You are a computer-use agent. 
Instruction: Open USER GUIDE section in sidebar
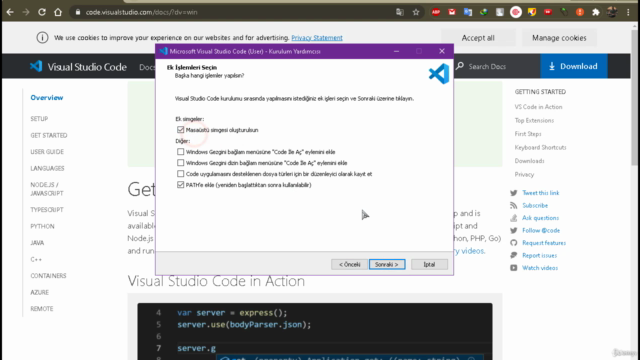click(47, 152)
